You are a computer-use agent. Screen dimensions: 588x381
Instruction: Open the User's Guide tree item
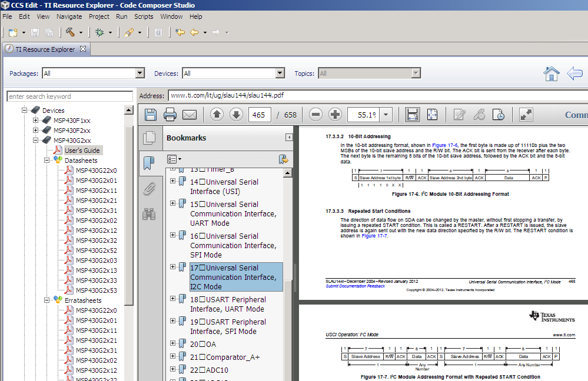[82, 151]
